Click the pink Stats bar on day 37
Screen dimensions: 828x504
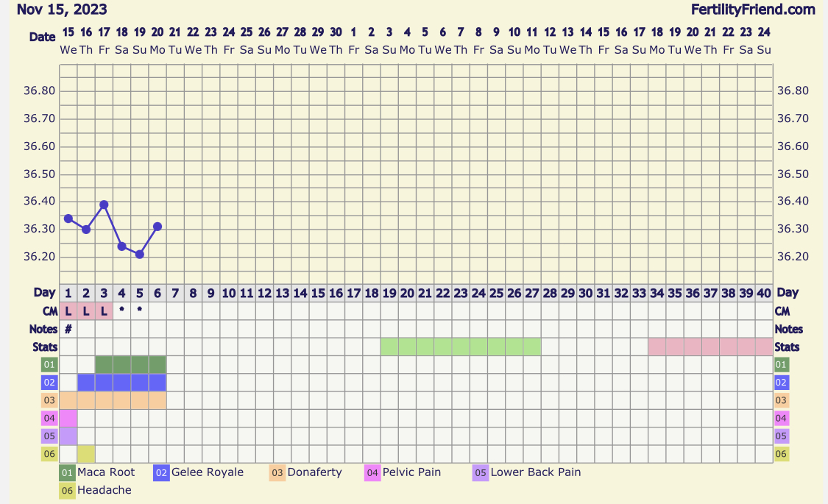click(x=710, y=347)
